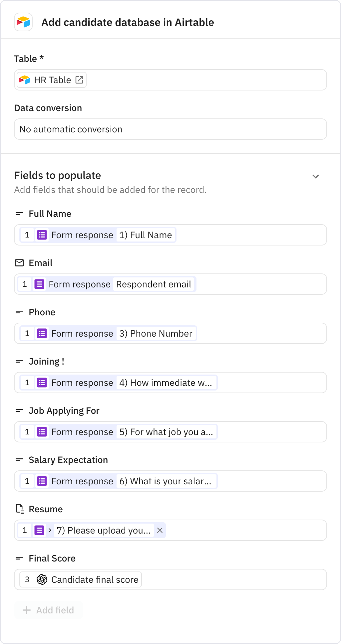Screen dimensions: 341x644
Task: Click the text field icon beside Job Applying For
Action: point(19,410)
